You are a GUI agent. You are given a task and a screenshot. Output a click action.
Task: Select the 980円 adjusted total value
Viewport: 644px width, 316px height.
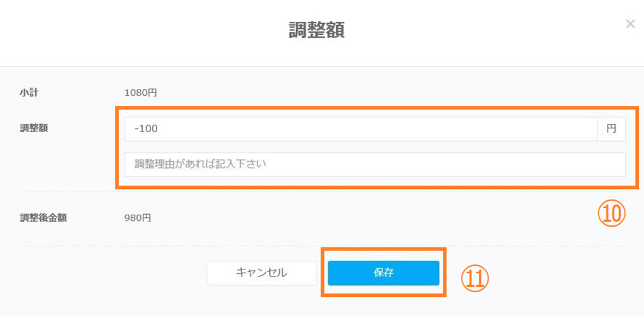(x=138, y=218)
